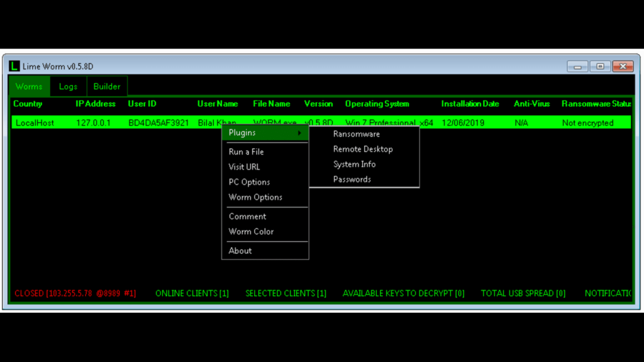Click the Anti-Virus column header
The image size is (644, 362).
[531, 104]
